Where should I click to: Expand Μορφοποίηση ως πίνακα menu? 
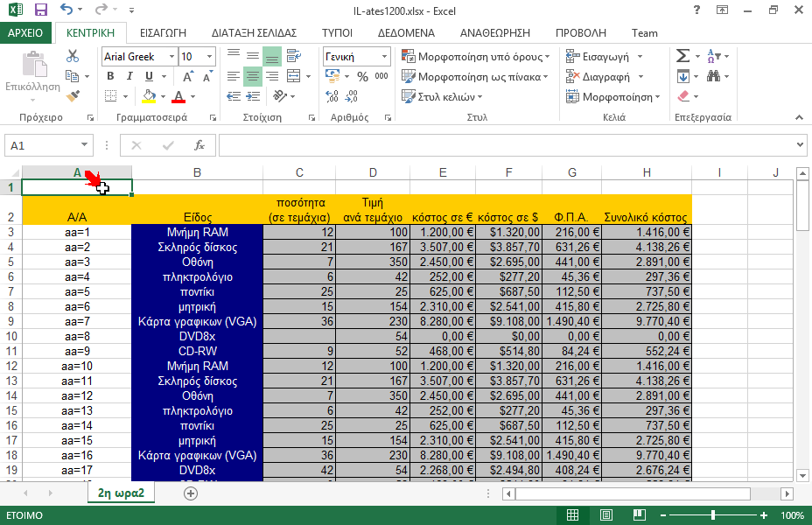coord(474,77)
